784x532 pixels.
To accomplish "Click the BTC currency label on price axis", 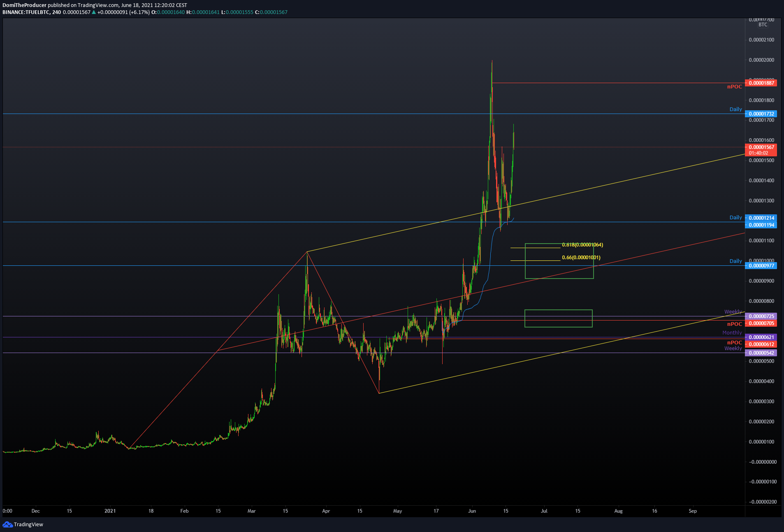I will click(x=763, y=25).
